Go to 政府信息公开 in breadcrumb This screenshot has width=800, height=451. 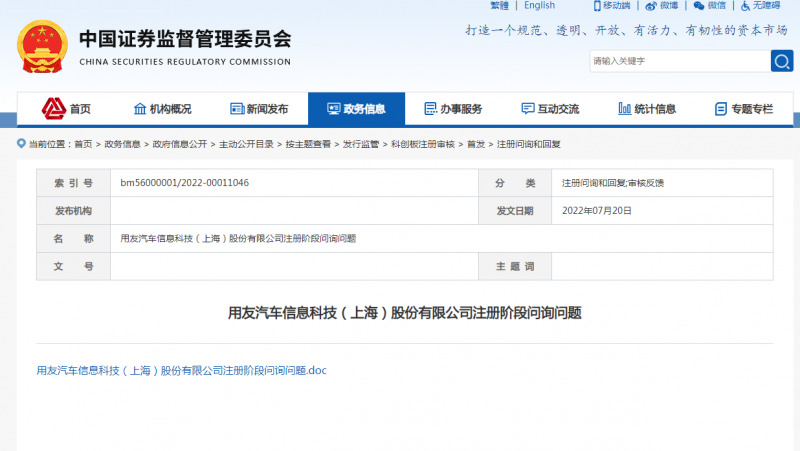(x=180, y=144)
